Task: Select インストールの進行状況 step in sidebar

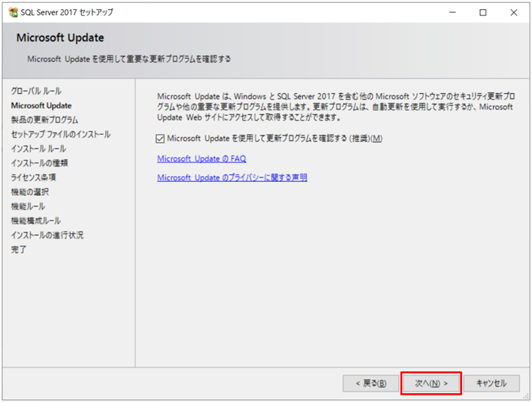Action: click(47, 235)
